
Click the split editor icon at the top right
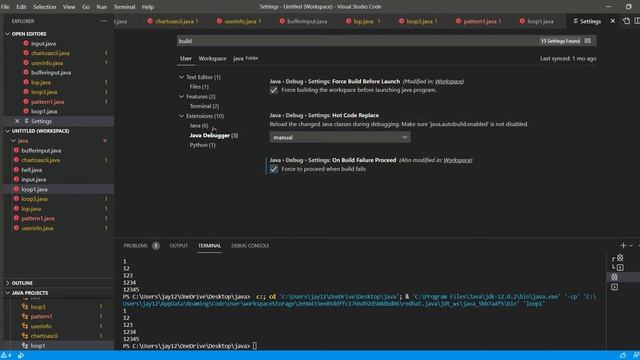pyautogui.click(x=637, y=21)
